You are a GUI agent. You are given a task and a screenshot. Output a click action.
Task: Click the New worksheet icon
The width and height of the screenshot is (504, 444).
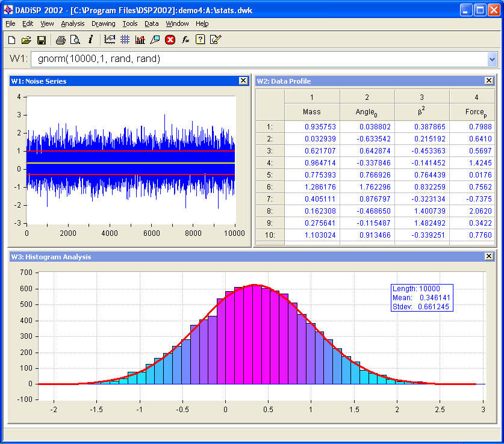click(x=11, y=40)
